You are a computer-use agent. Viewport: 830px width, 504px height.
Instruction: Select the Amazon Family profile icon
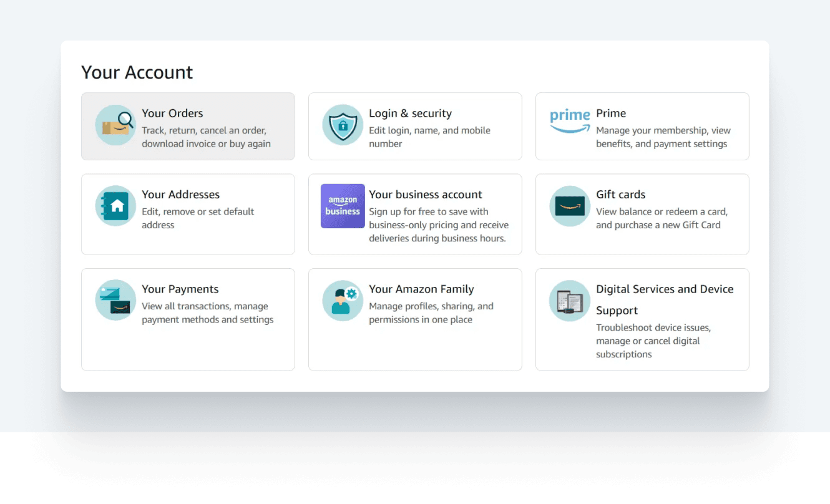tap(343, 300)
